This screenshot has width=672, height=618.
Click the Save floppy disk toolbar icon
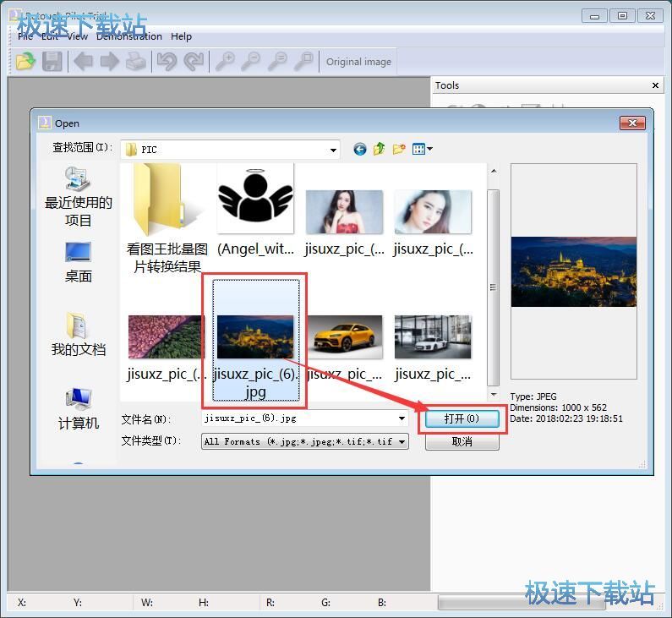click(x=52, y=61)
